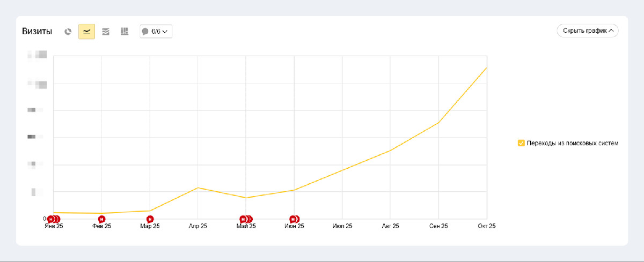Uncheck Переходы из поисковых систем checkbox

521,143
